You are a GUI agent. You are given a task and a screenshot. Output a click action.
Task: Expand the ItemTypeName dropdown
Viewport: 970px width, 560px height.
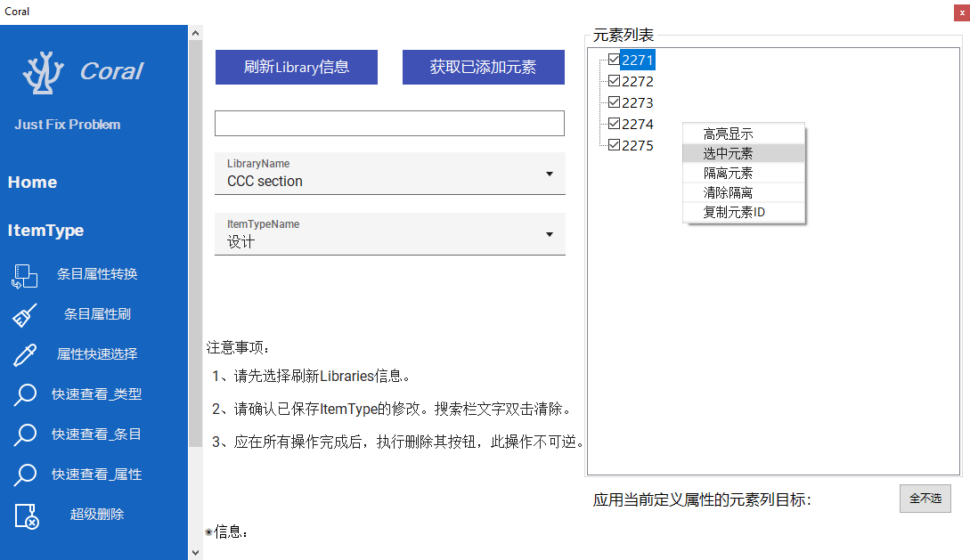[549, 234]
